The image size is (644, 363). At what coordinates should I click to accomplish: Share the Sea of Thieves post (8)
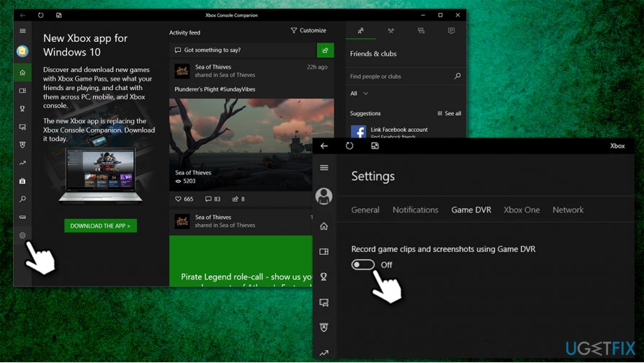[238, 199]
